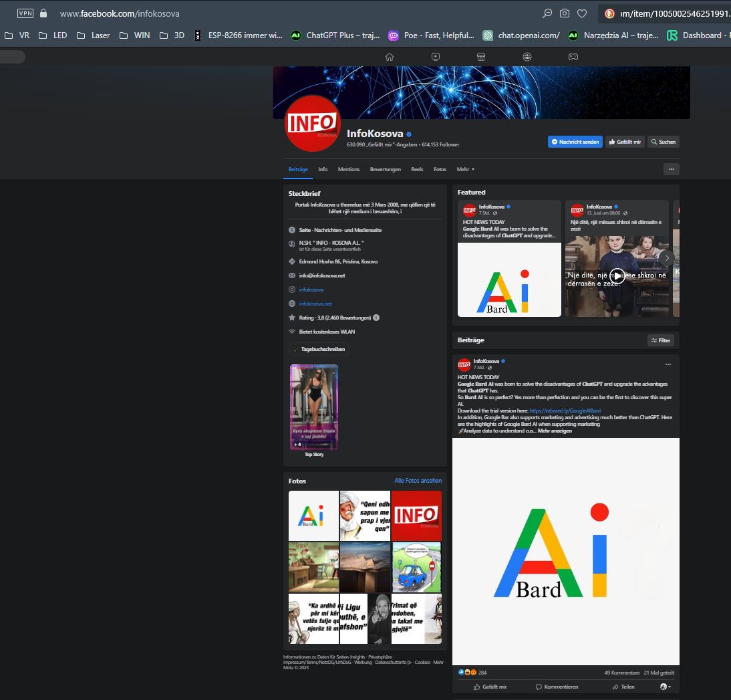
Task: Select the Bewertungen tab
Action: click(x=385, y=169)
